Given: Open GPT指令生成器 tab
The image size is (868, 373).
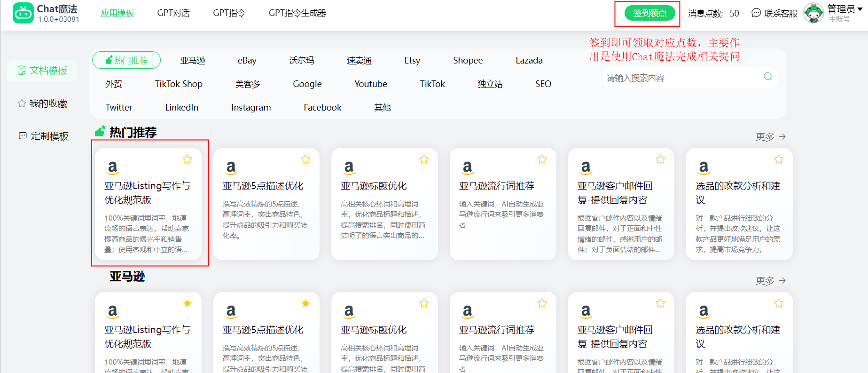Looking at the screenshot, I should (x=297, y=13).
